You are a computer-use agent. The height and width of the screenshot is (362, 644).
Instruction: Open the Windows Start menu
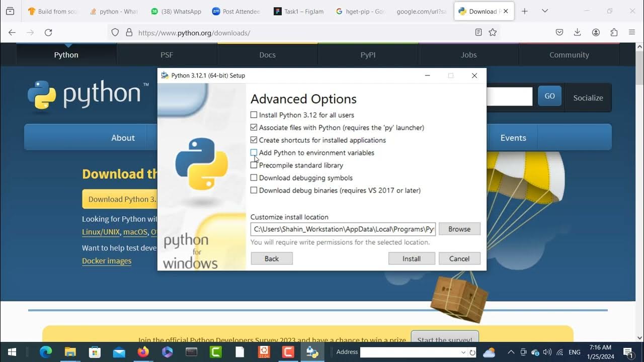(12, 352)
